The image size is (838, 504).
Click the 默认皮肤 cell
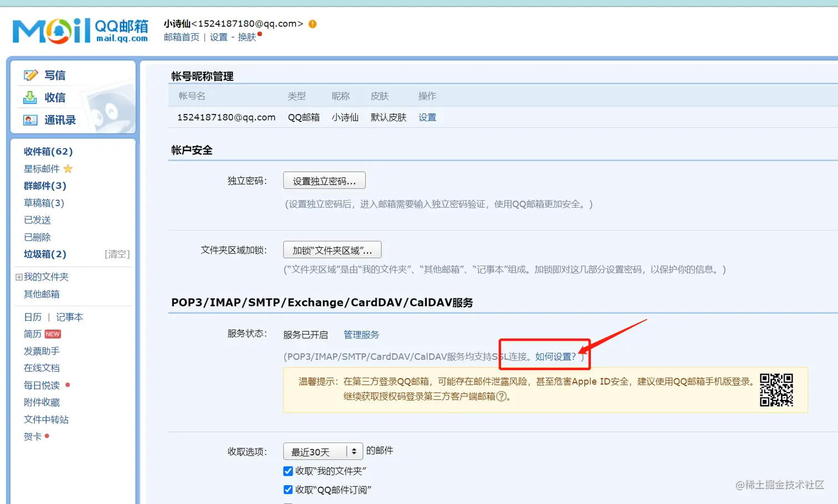click(x=389, y=117)
